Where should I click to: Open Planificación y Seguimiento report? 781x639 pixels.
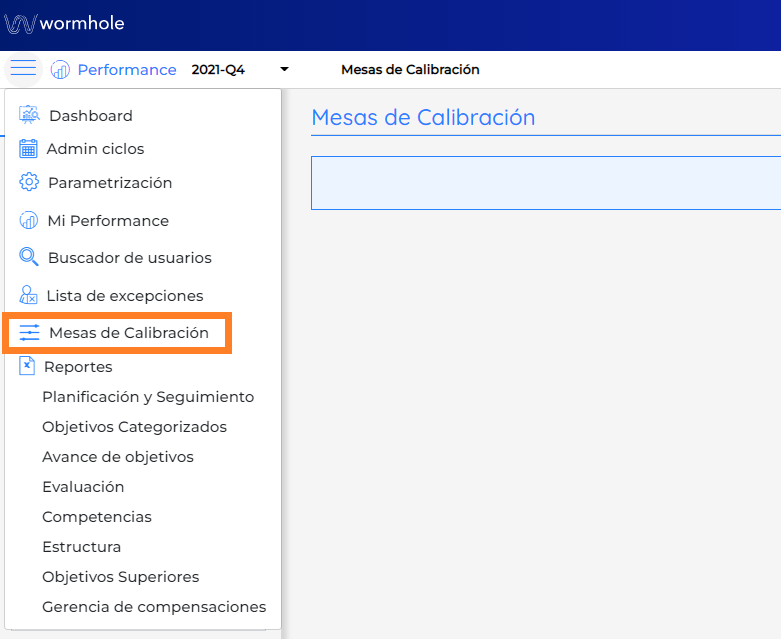(148, 397)
